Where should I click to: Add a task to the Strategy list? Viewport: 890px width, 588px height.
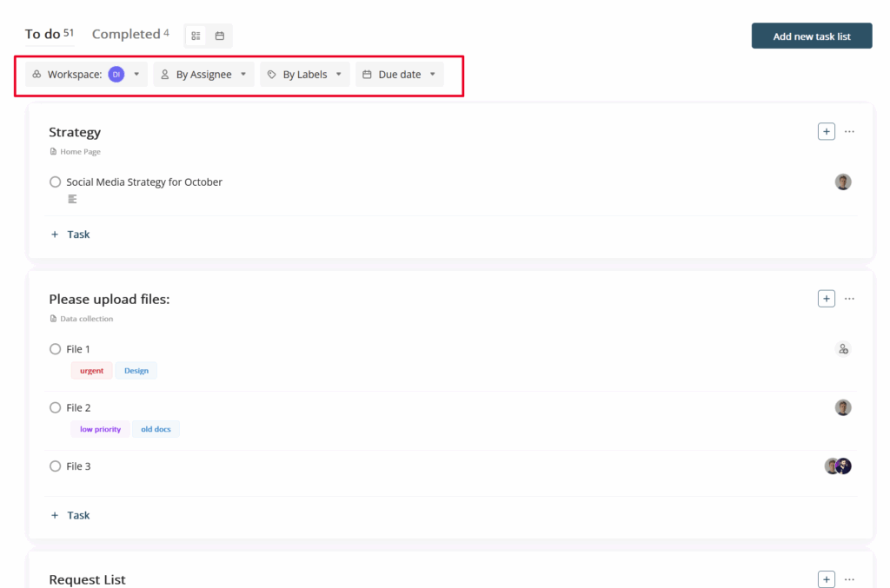[x=70, y=235]
